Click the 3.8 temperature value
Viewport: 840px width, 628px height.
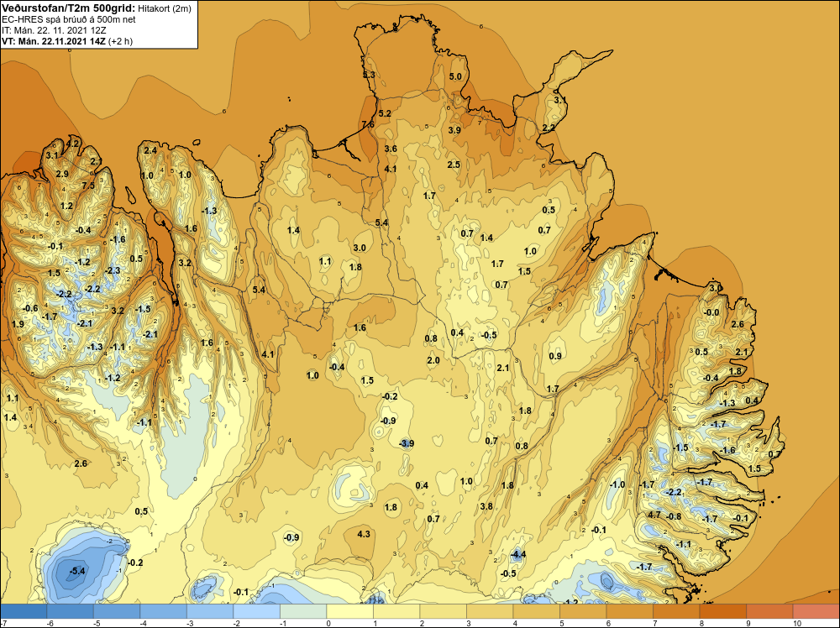[486, 506]
